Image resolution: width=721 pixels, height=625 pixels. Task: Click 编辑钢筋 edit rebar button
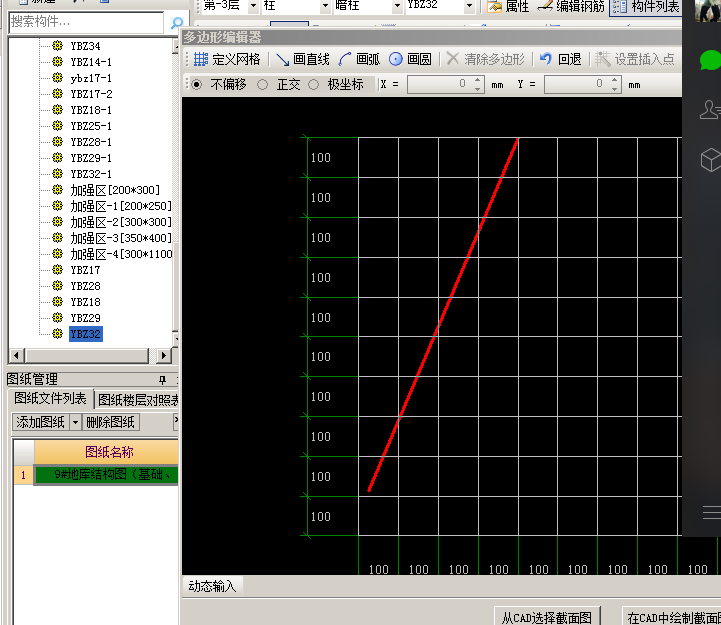(x=571, y=6)
